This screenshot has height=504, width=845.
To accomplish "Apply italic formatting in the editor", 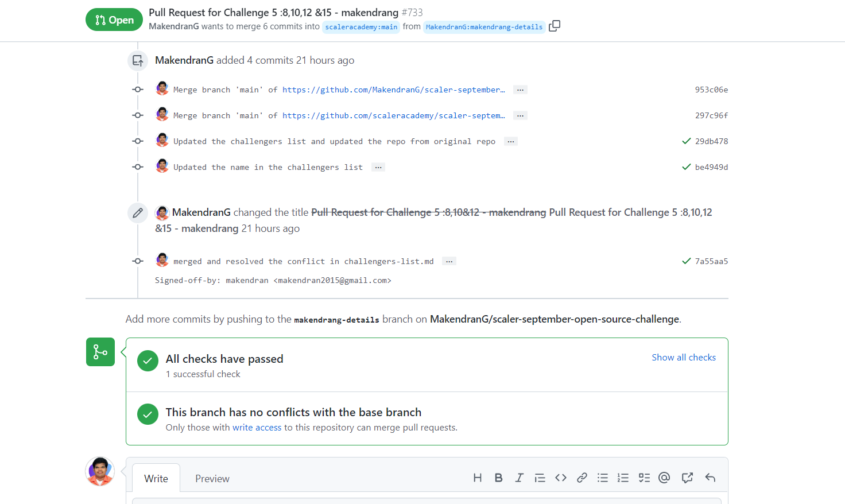I will [519, 478].
